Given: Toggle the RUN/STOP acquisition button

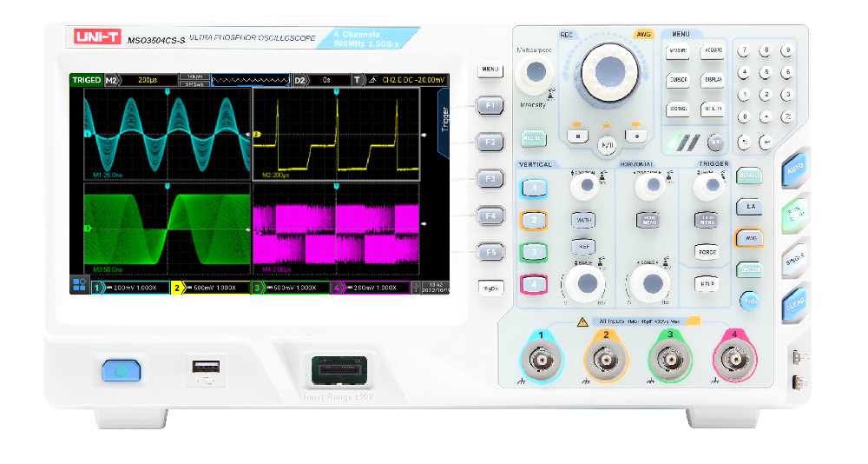Looking at the screenshot, I should [x=793, y=211].
